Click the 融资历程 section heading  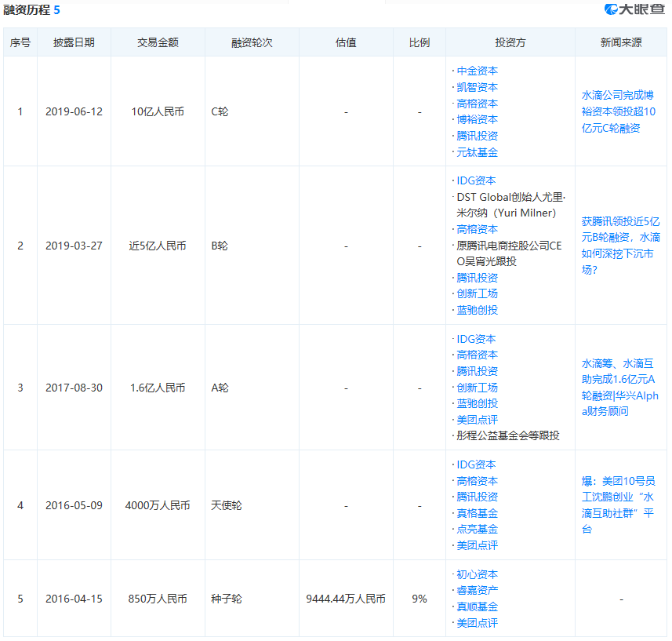[27, 9]
